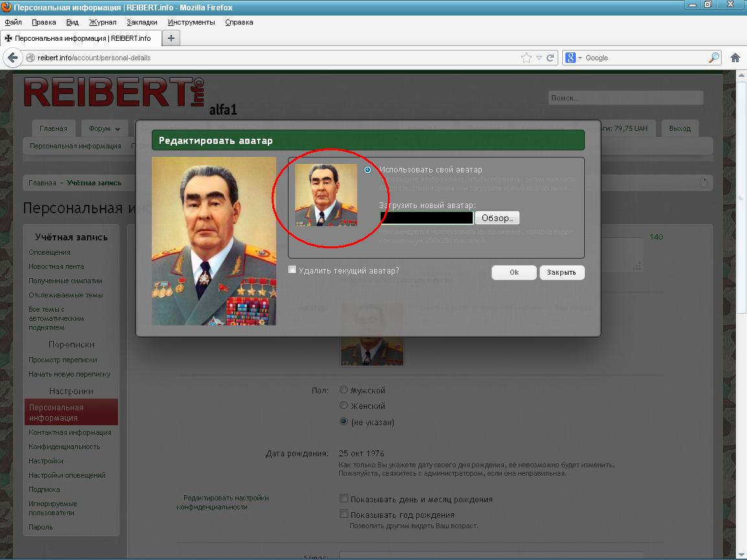Select the (не указан) gender option
747x560 pixels.
pyautogui.click(x=343, y=421)
